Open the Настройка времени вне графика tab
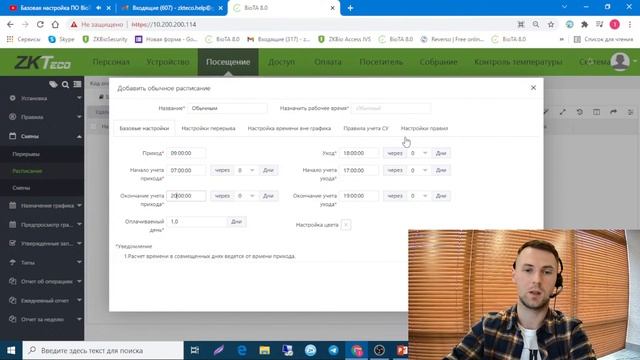Viewport: 640px width, 360px height. pyautogui.click(x=289, y=128)
